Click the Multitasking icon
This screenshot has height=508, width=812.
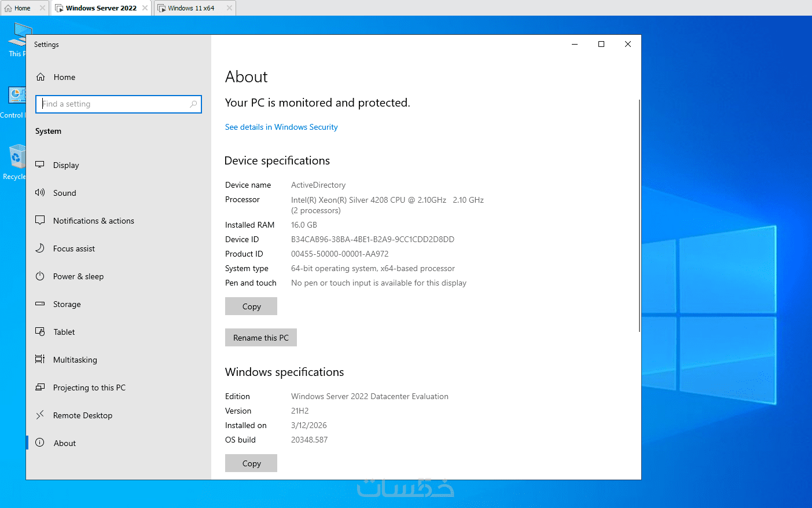coord(40,359)
